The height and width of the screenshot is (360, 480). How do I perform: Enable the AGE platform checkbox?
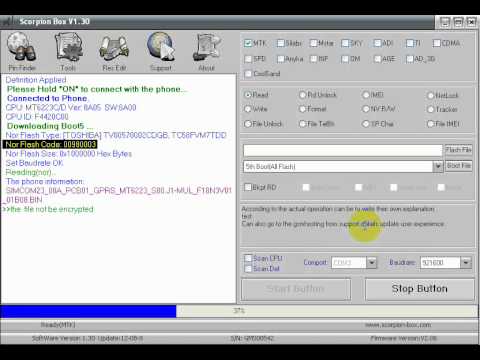[377, 59]
